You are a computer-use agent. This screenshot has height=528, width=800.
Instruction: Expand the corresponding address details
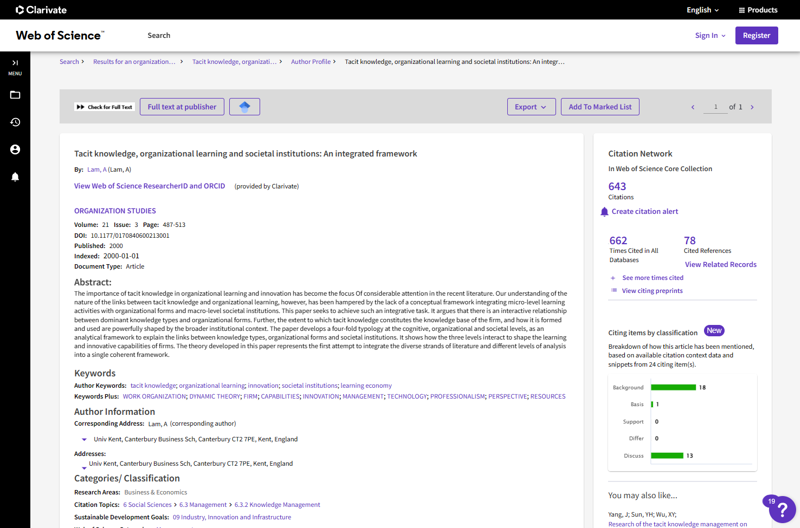tap(84, 440)
